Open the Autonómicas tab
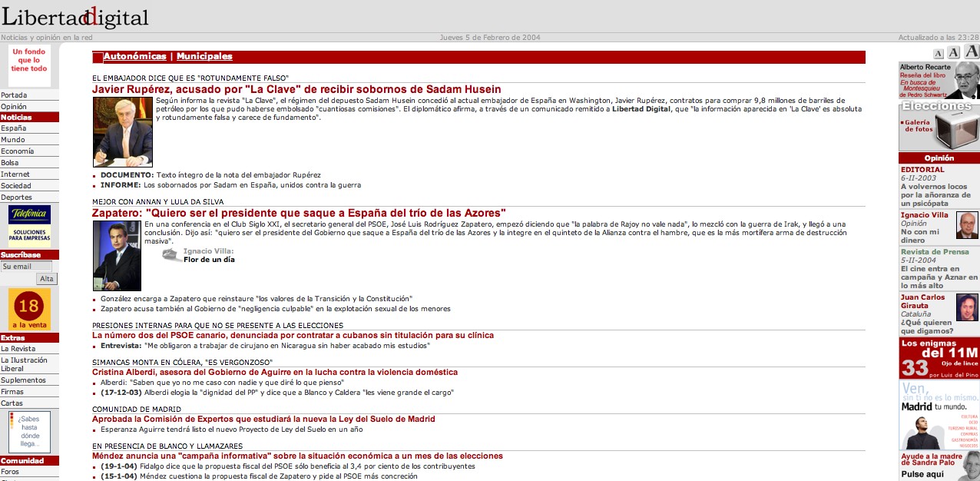This screenshot has width=980, height=481. coord(134,57)
